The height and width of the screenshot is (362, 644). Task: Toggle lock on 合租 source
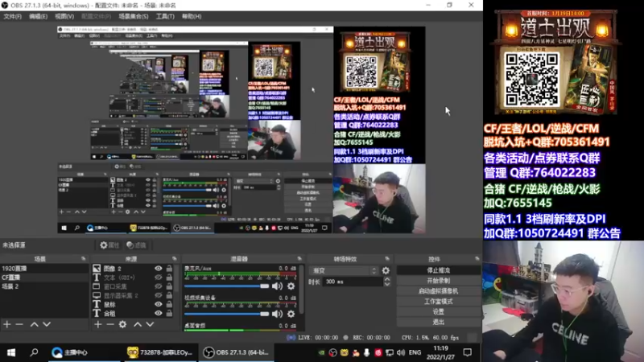169,313
